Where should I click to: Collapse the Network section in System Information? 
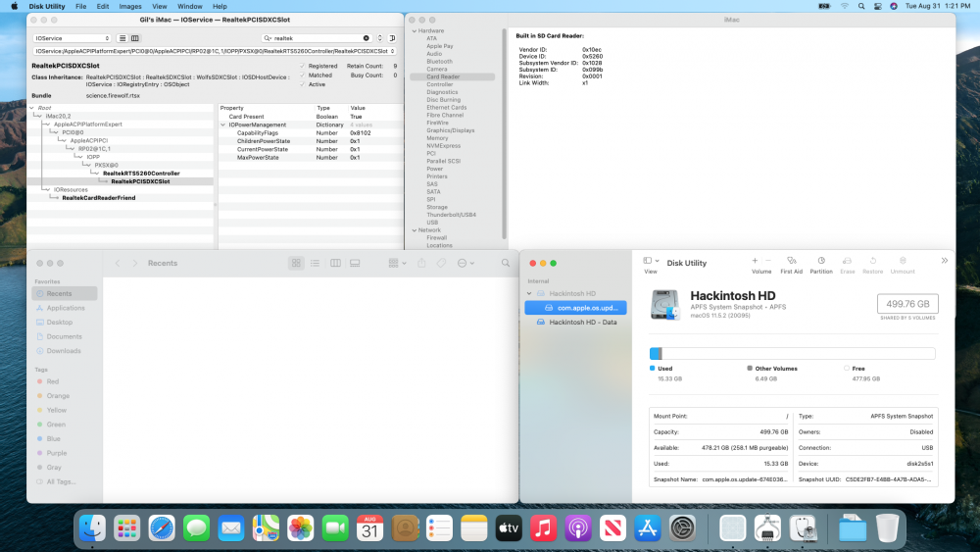click(414, 230)
